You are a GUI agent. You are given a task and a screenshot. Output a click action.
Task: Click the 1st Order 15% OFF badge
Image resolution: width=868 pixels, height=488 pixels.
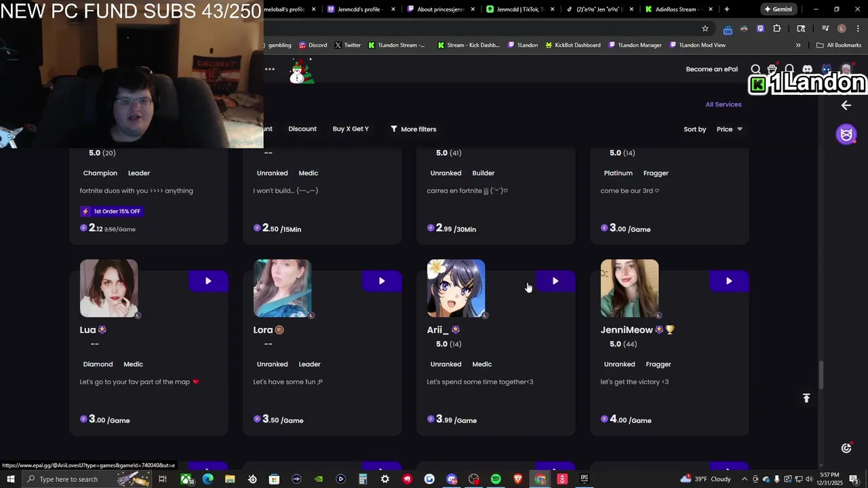point(112,211)
